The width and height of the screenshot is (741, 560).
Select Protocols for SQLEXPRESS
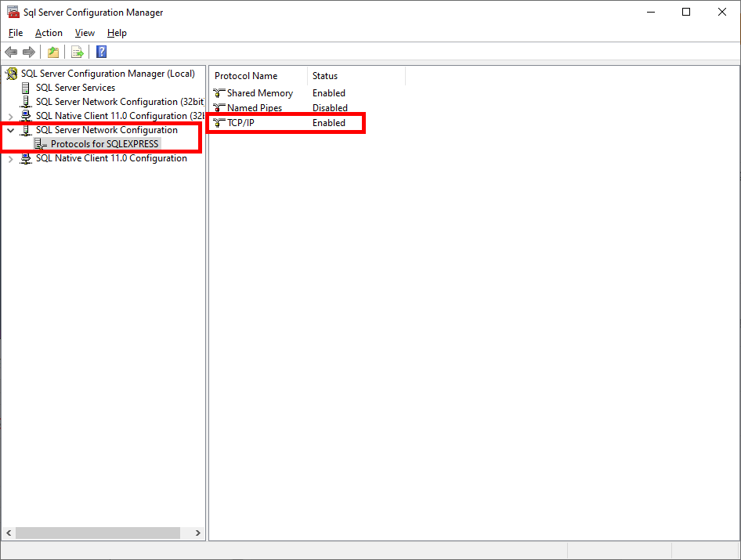coord(104,144)
